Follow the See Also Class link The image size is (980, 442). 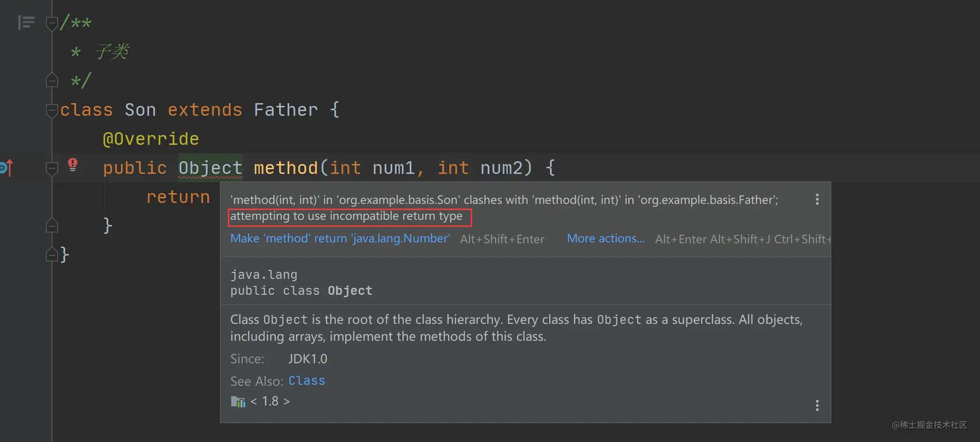307,381
